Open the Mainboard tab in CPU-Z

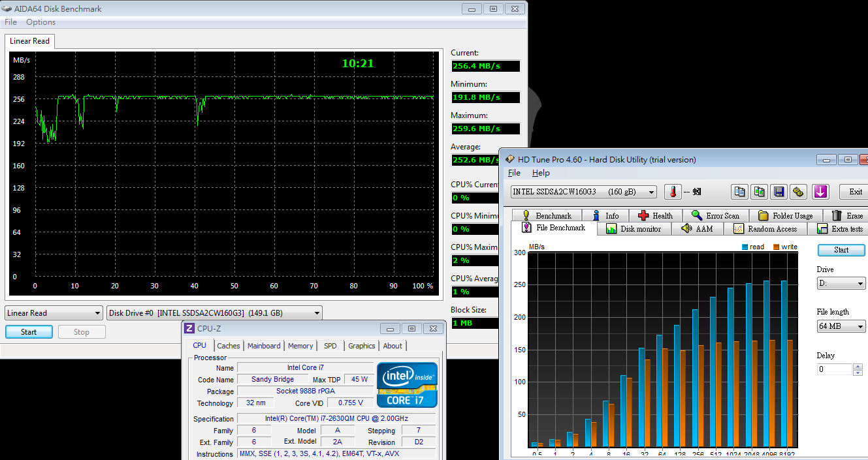264,346
